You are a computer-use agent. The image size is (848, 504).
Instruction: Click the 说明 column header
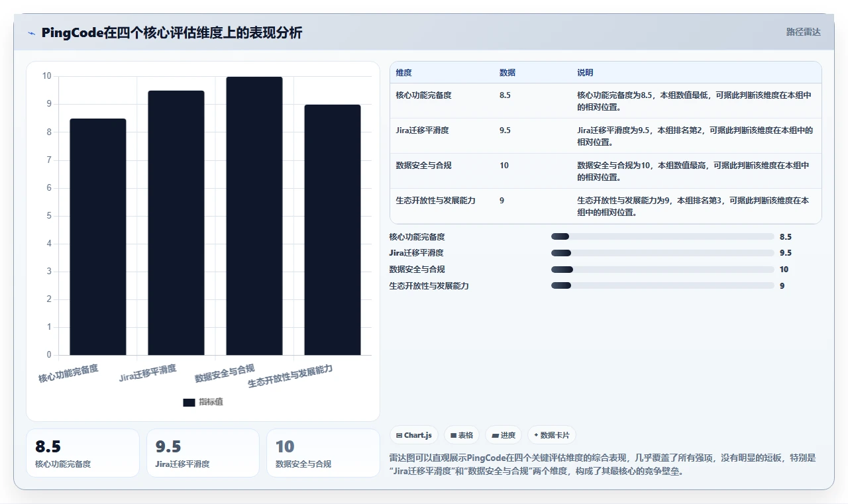pyautogui.click(x=585, y=72)
